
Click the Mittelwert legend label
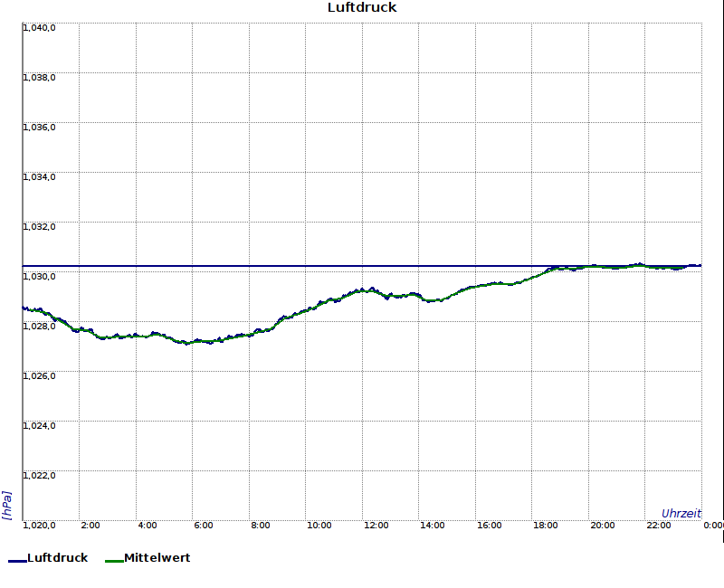(157, 557)
